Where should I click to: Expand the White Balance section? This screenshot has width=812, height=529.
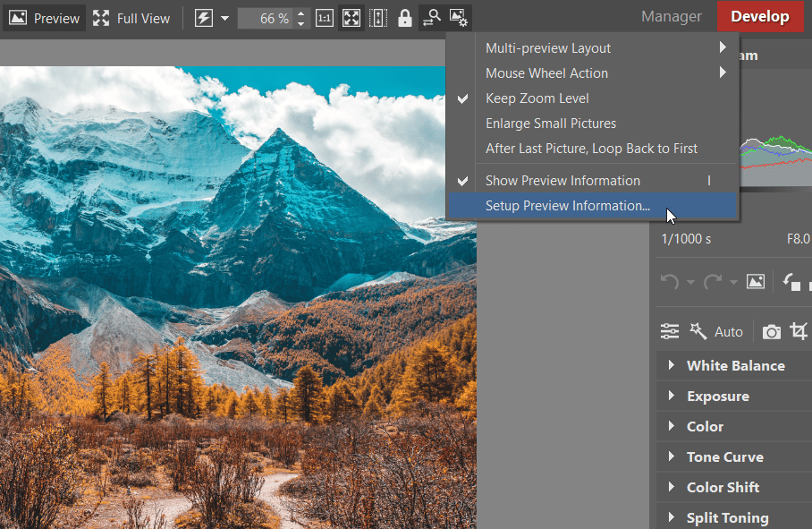tap(734, 365)
